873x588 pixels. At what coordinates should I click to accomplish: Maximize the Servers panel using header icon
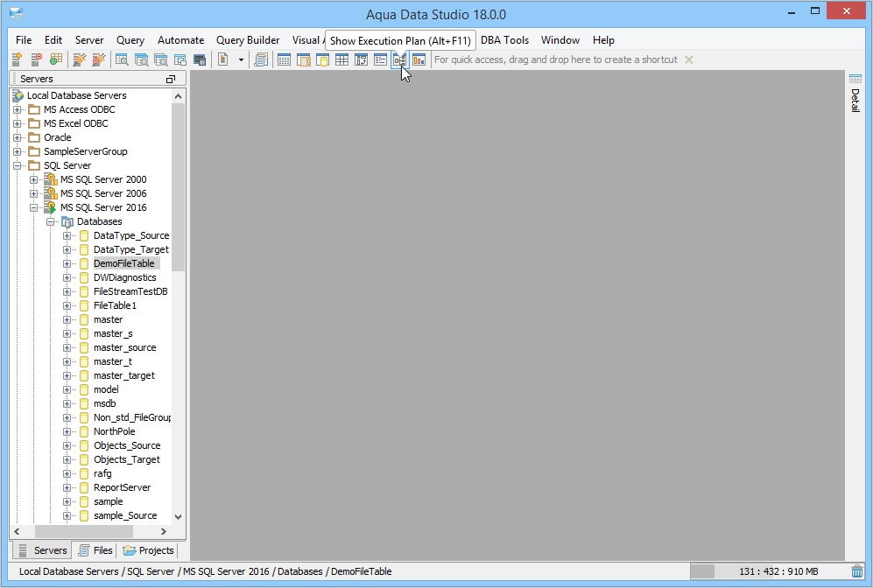point(171,79)
